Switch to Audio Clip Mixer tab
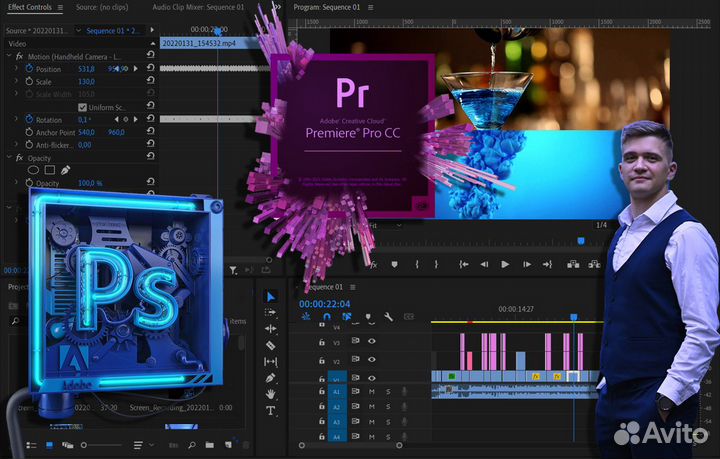The image size is (720, 459). click(x=197, y=8)
